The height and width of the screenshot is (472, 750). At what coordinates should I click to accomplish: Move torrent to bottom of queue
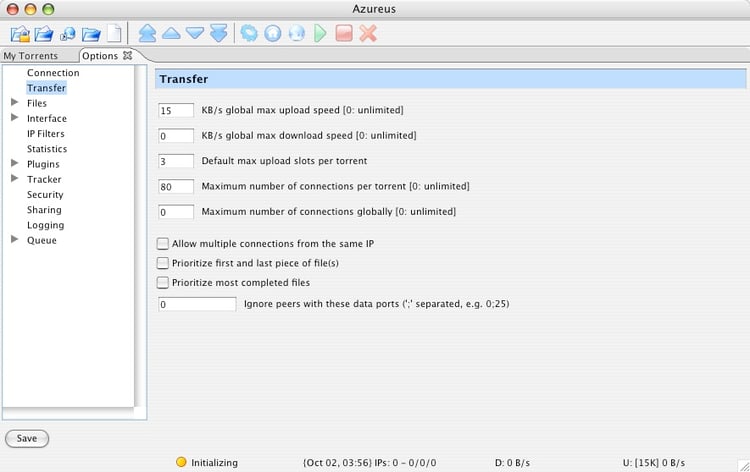click(x=219, y=33)
